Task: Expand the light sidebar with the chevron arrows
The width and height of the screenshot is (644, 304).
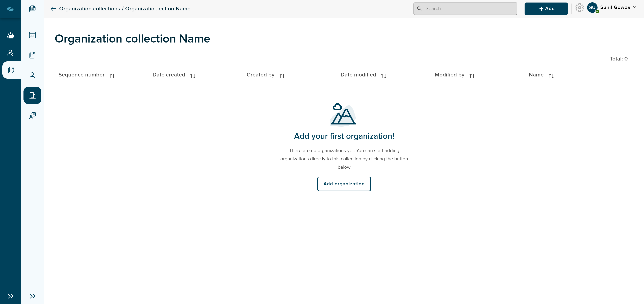Action: click(32, 296)
